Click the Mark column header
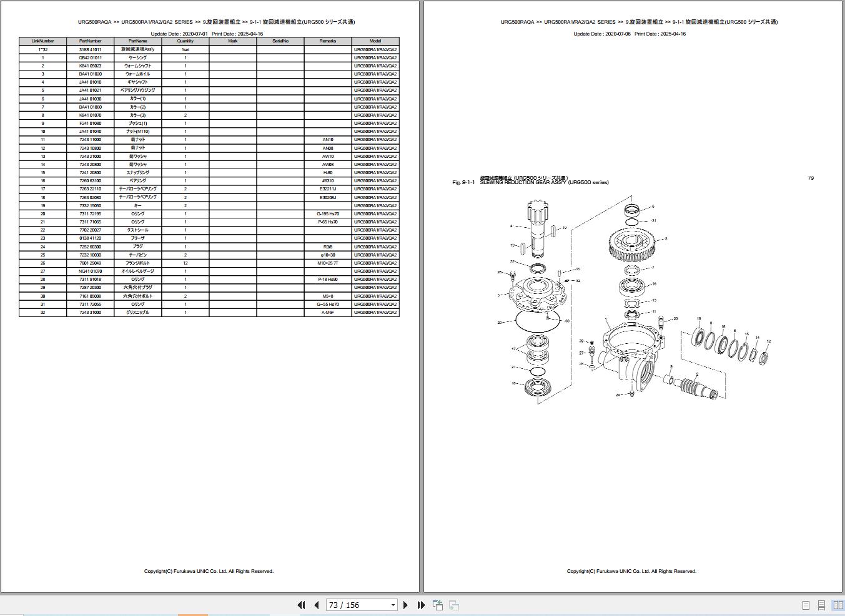The width and height of the screenshot is (845, 616). (233, 41)
